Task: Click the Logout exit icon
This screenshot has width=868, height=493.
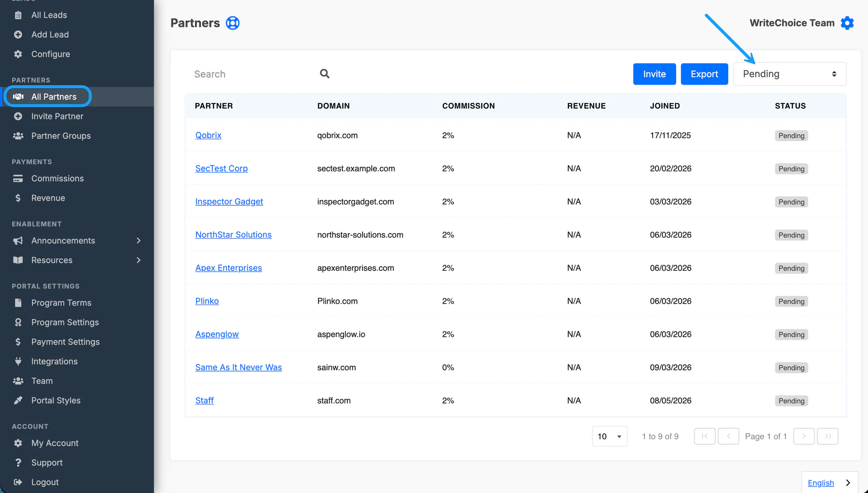Action: coord(18,482)
